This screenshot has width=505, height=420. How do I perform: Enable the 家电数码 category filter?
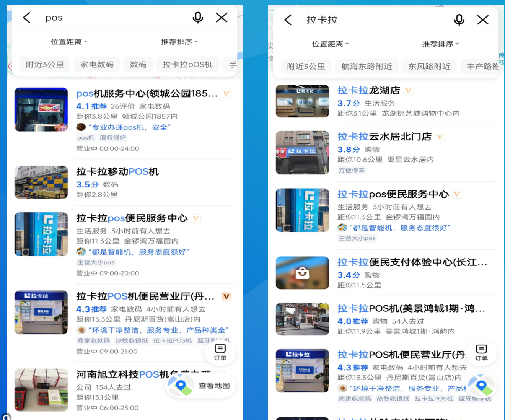point(97,64)
